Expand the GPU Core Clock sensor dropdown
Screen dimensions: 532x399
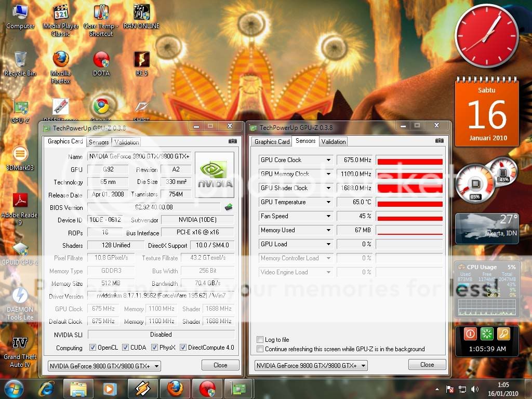(x=328, y=160)
